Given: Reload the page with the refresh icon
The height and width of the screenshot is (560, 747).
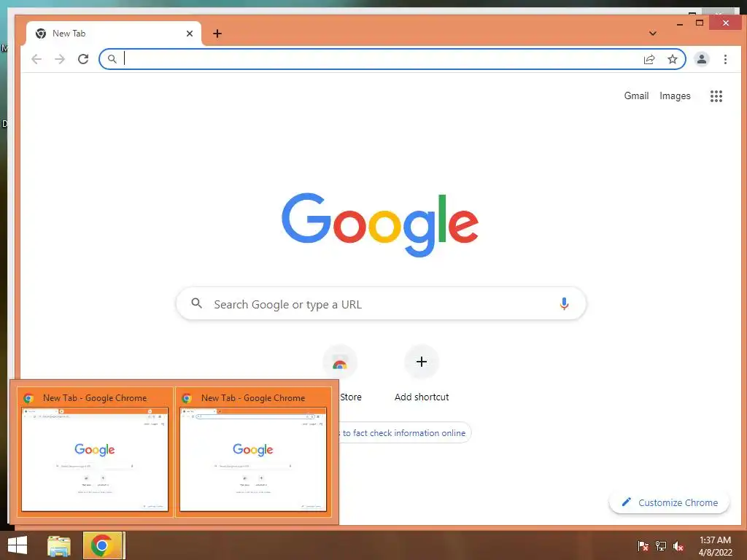Looking at the screenshot, I should click(83, 59).
